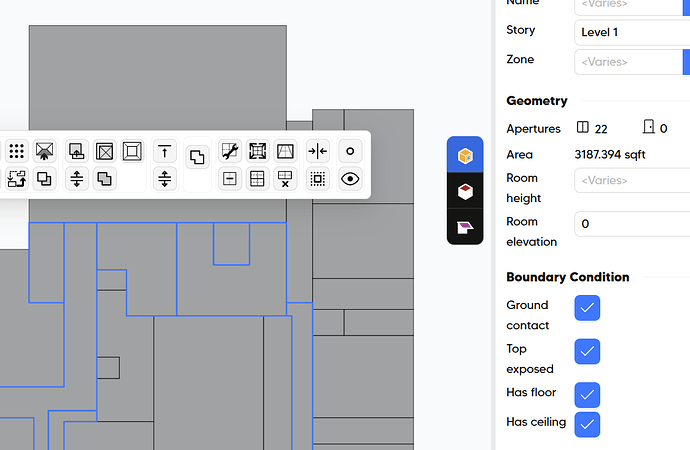The height and width of the screenshot is (450, 690).
Task: Click the dotted grid icon in toolbar
Action: tap(16, 152)
